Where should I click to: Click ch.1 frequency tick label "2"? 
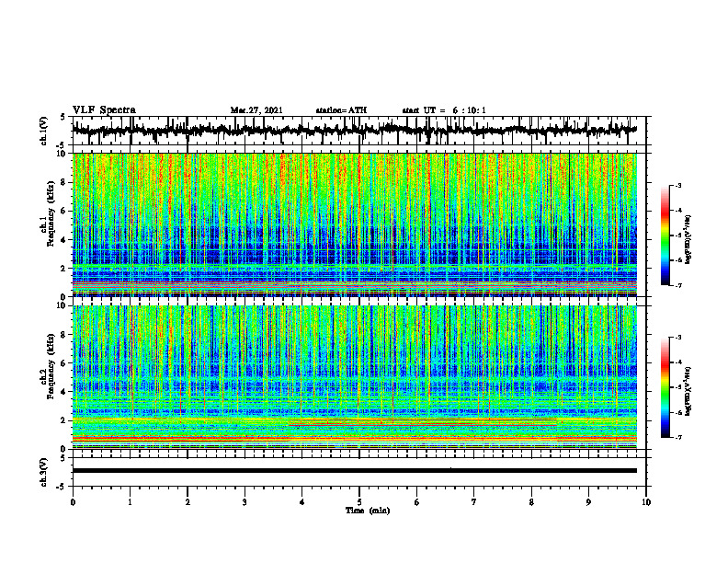click(x=64, y=269)
